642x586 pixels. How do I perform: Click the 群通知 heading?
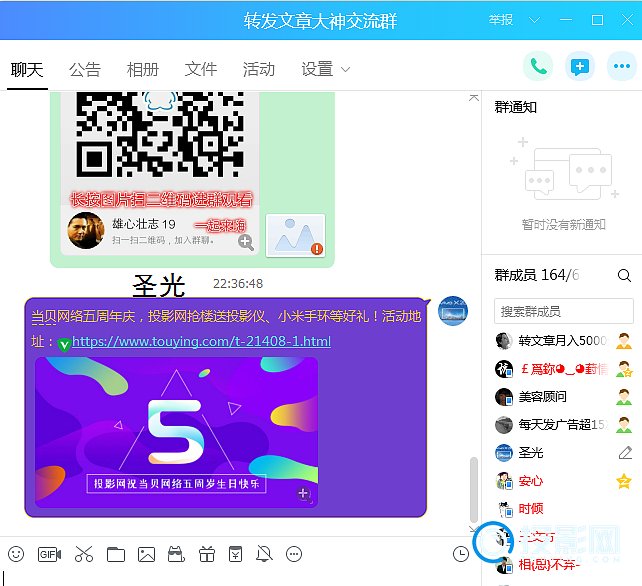(x=515, y=107)
